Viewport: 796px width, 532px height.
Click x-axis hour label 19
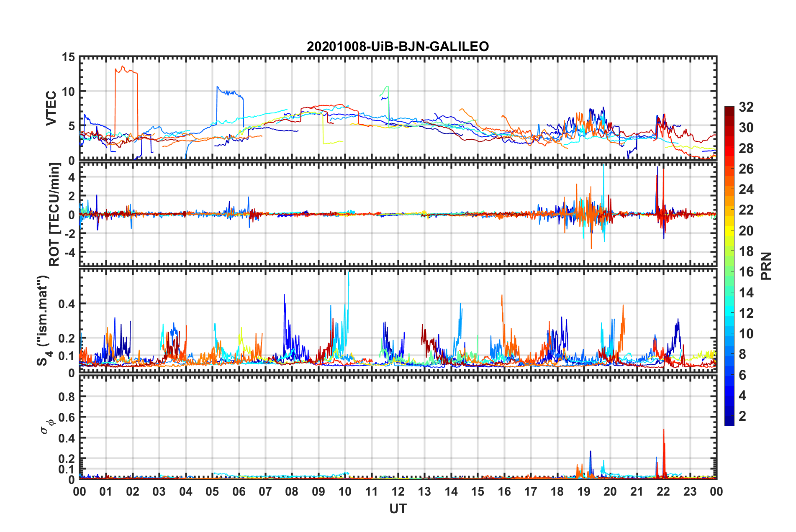click(584, 491)
